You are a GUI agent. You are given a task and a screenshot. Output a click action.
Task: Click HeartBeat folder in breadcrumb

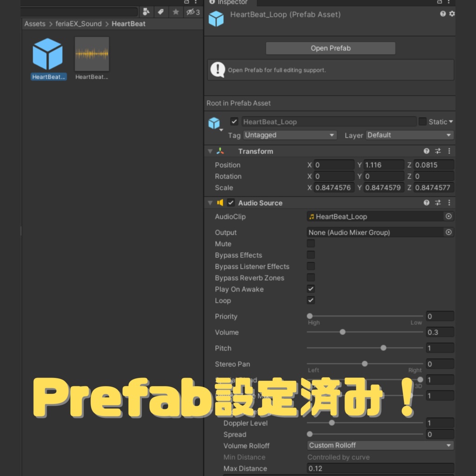[x=128, y=24]
